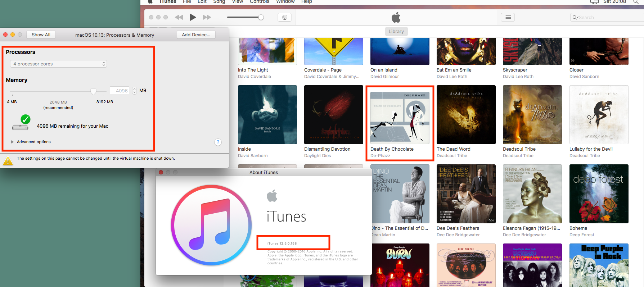Open the Coverdale - Page album cover
The height and width of the screenshot is (287, 644).
coord(334,51)
